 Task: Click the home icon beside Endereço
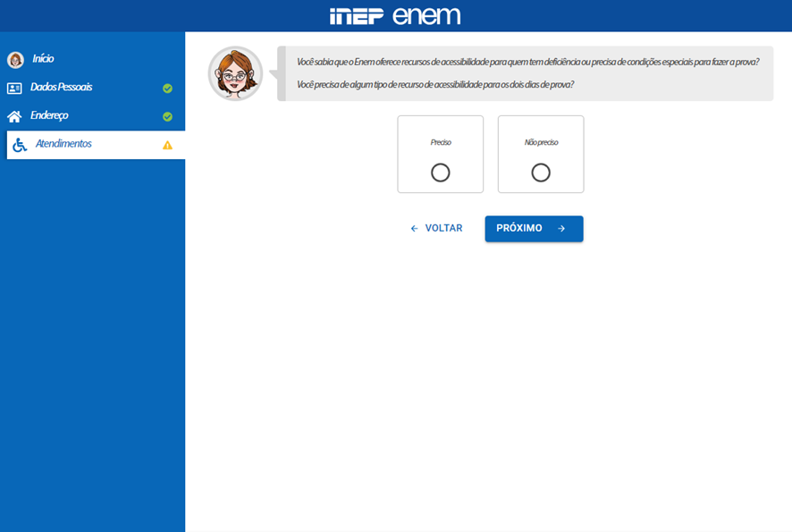pyautogui.click(x=14, y=115)
